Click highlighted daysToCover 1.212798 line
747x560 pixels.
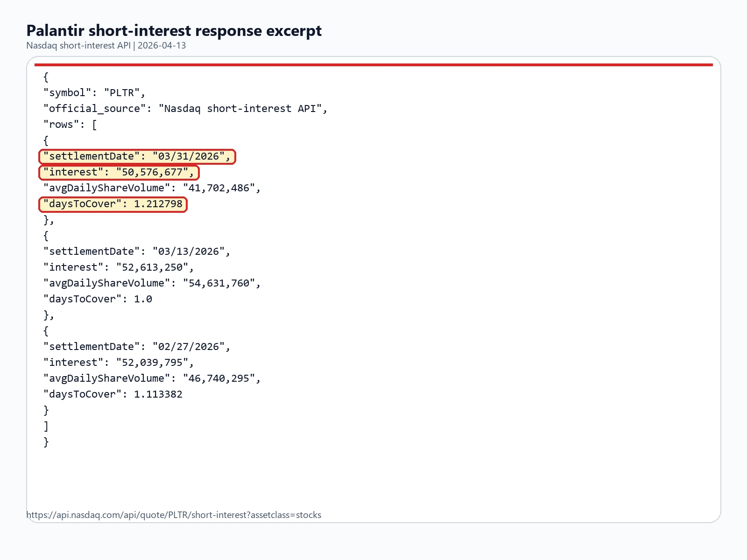click(113, 204)
